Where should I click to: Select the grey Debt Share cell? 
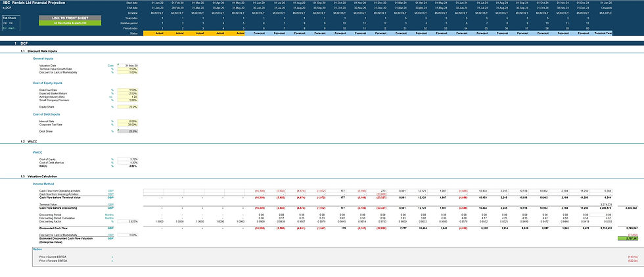click(127, 131)
